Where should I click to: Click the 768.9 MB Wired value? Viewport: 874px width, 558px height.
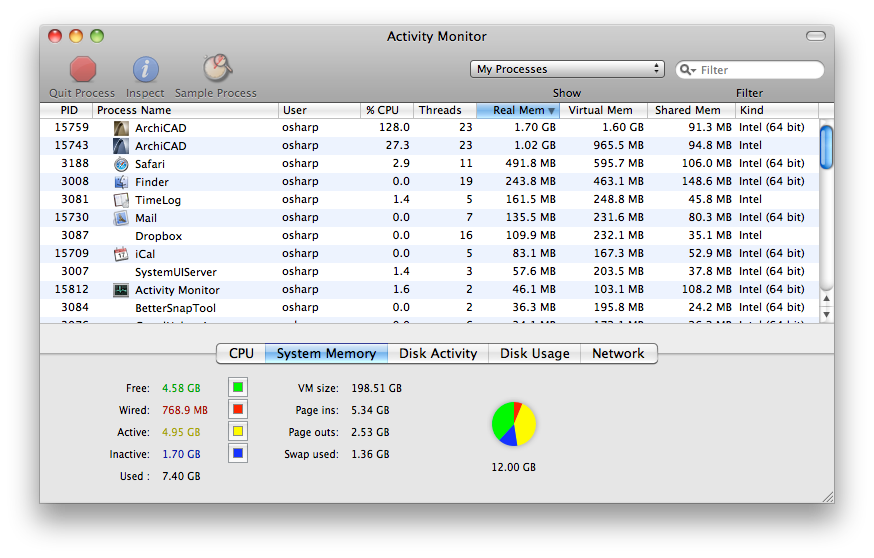184,410
